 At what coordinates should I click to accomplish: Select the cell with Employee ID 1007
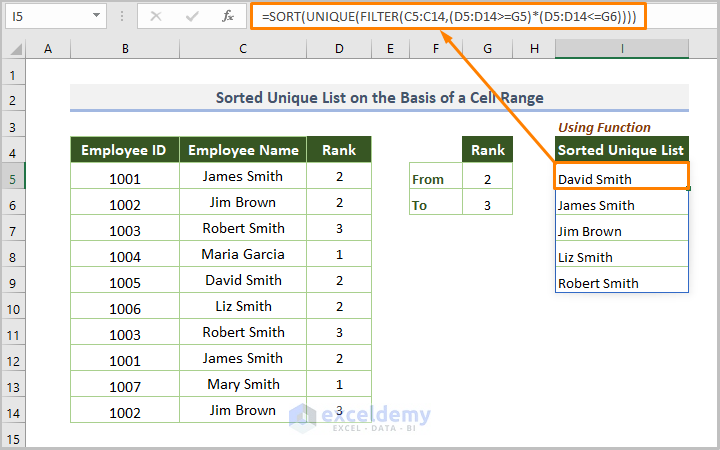coord(124,385)
